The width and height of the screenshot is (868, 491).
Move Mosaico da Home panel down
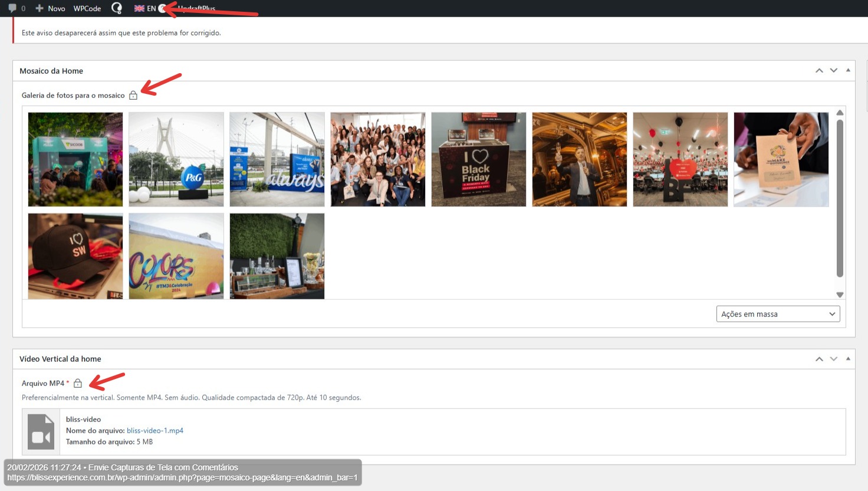click(834, 71)
